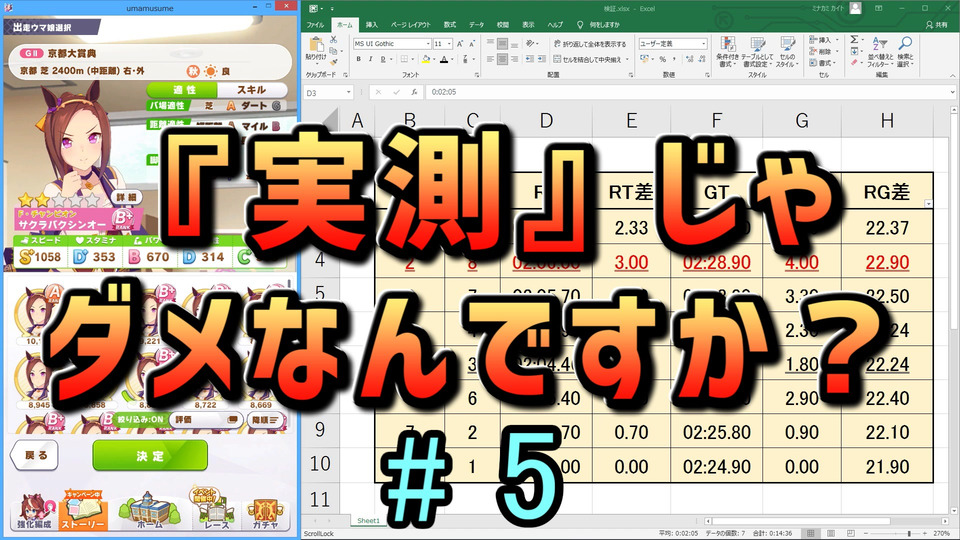
Task: Open the number format ユーザー定義 dropdown
Action: click(703, 44)
